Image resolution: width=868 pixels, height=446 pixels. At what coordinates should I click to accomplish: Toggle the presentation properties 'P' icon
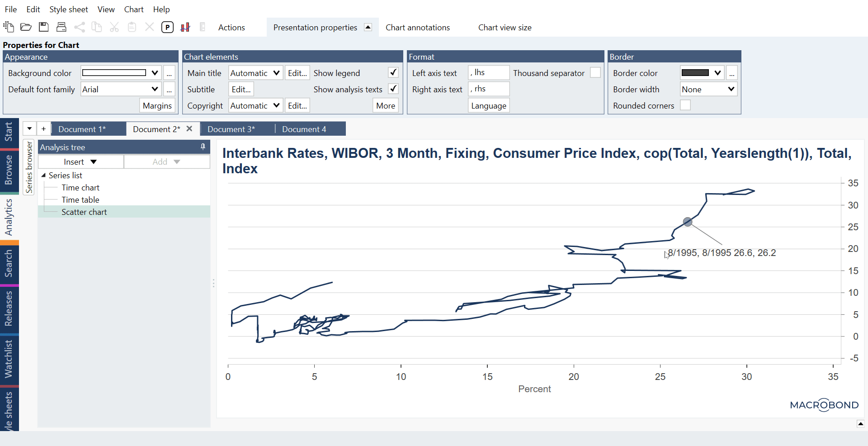click(x=168, y=27)
